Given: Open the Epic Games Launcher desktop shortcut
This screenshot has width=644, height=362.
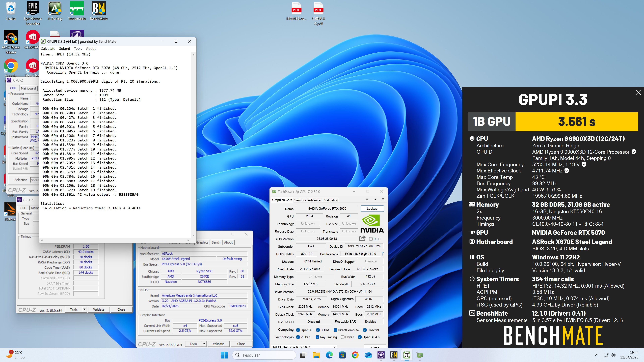Looking at the screenshot, I should coord(33,13).
